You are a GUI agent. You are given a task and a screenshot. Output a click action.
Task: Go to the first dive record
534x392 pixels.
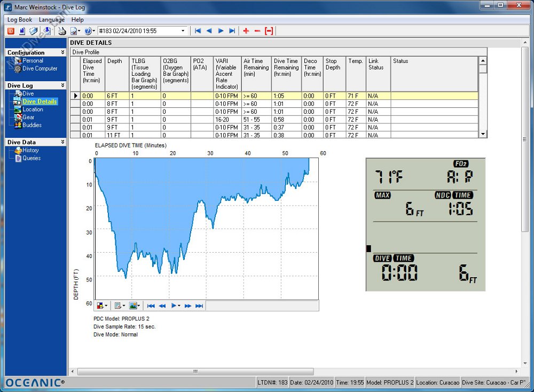click(198, 31)
